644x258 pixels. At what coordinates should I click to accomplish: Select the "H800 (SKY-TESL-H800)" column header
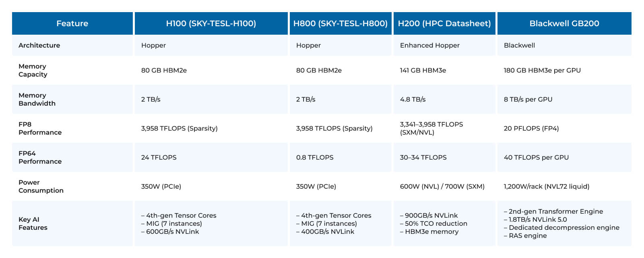point(341,23)
